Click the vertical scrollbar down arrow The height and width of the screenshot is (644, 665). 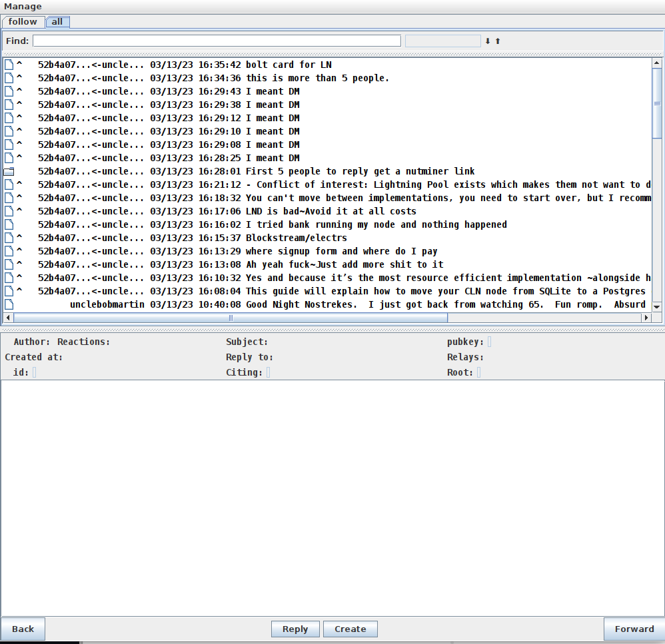(x=656, y=307)
